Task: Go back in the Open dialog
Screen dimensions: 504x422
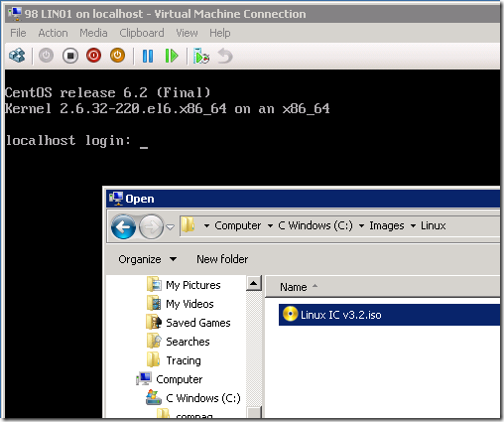Action: 123,226
